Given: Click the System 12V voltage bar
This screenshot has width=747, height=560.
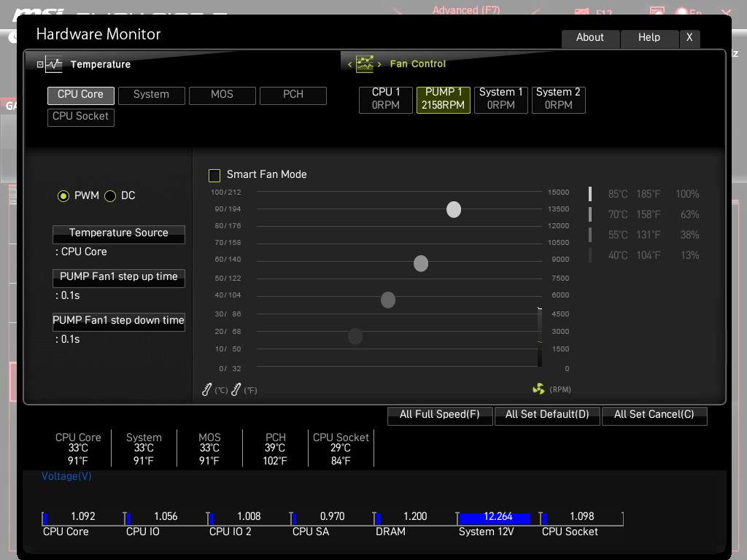Looking at the screenshot, I should pyautogui.click(x=495, y=518).
